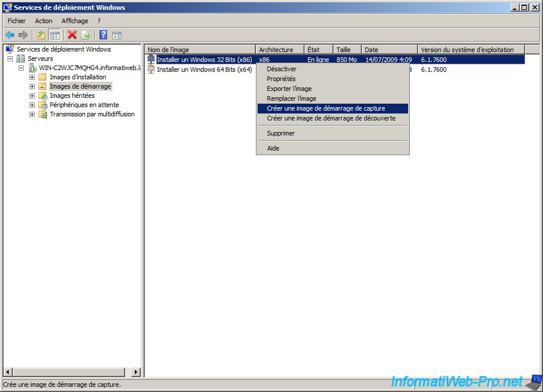This screenshot has width=543, height=392.
Task: Expand the 'Périphériques en attente' tree node
Action: [x=32, y=105]
